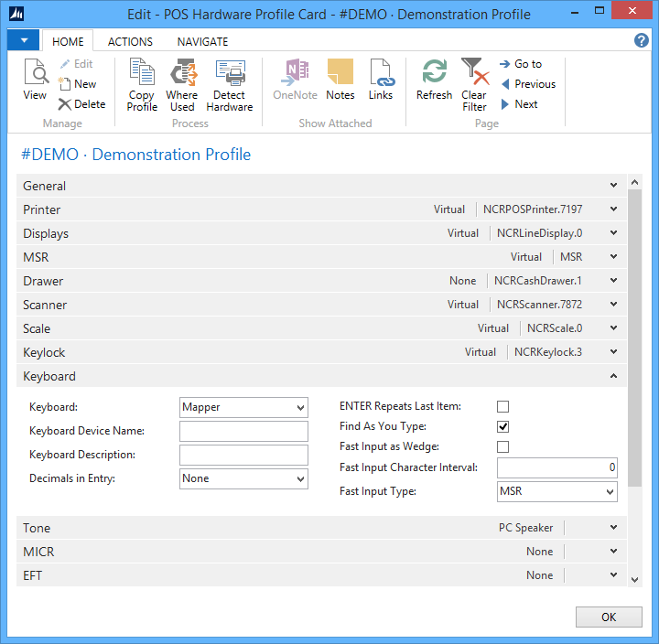The height and width of the screenshot is (644, 659).
Task: Refresh the page with the Refresh icon
Action: click(434, 73)
